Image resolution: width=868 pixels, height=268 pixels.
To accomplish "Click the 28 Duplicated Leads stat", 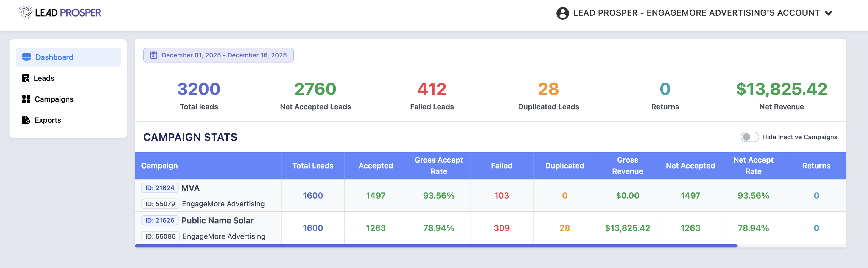I will pyautogui.click(x=549, y=89).
